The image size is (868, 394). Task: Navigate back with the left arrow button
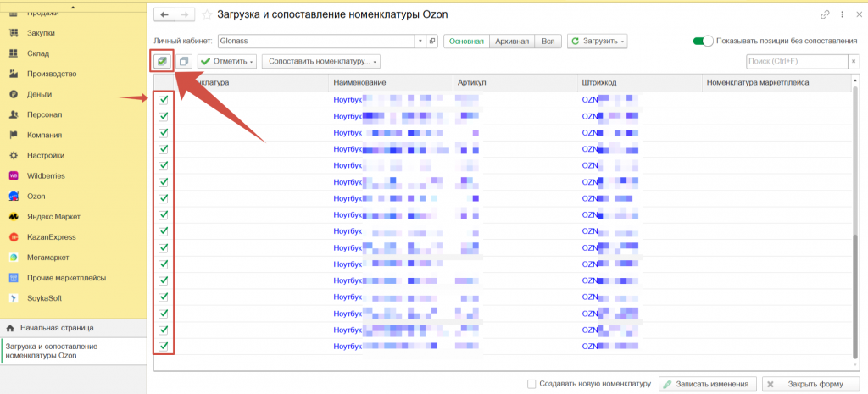click(x=162, y=14)
